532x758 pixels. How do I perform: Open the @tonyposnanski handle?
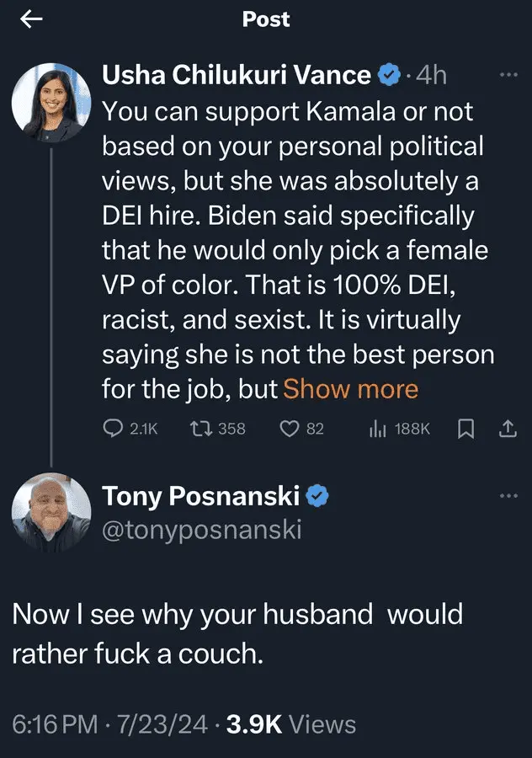[x=201, y=528]
